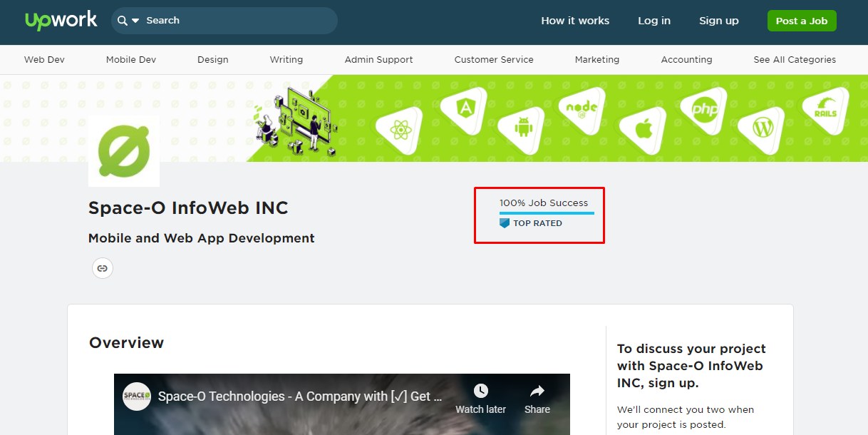Expand See All Categories

coord(795,60)
